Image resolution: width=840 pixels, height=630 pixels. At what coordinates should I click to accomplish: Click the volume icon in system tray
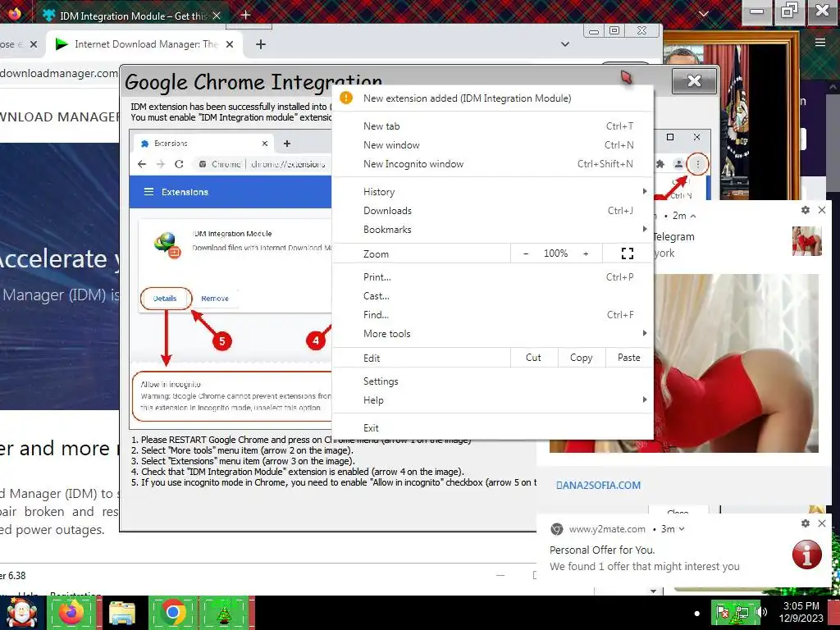point(761,612)
